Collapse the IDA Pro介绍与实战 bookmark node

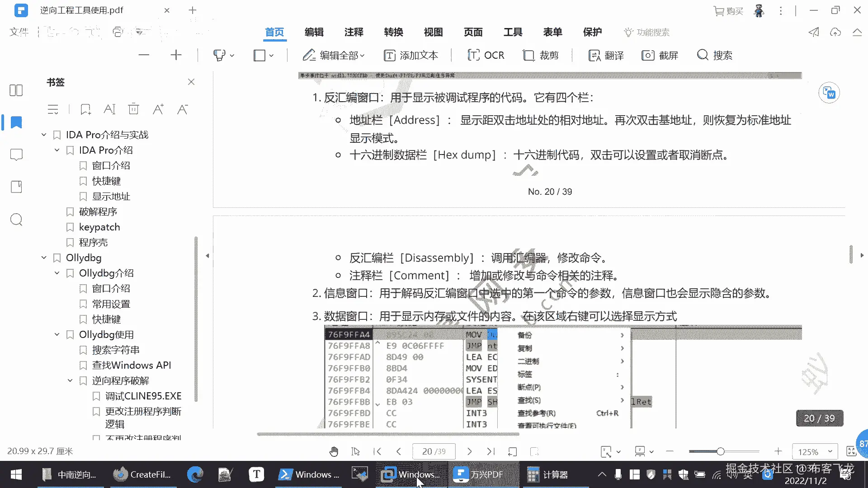(44, 135)
